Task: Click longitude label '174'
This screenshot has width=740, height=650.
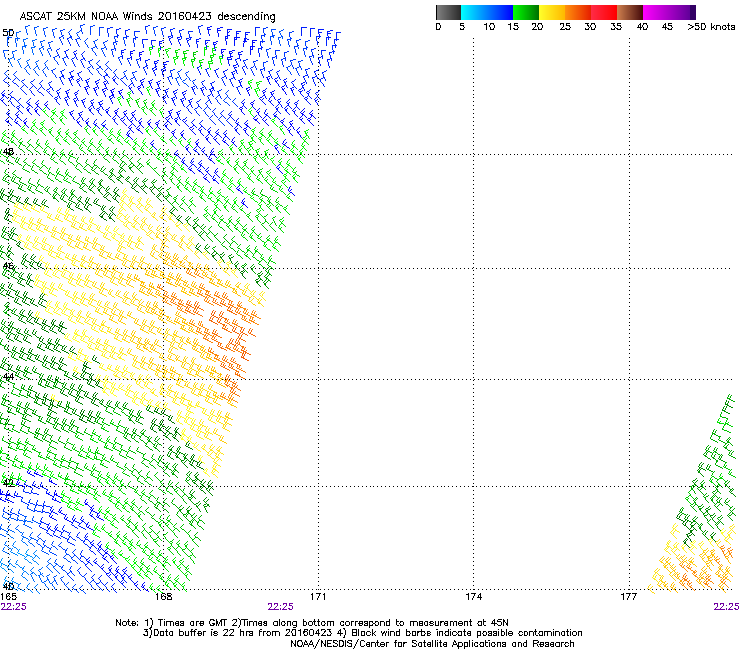Action: [473, 597]
